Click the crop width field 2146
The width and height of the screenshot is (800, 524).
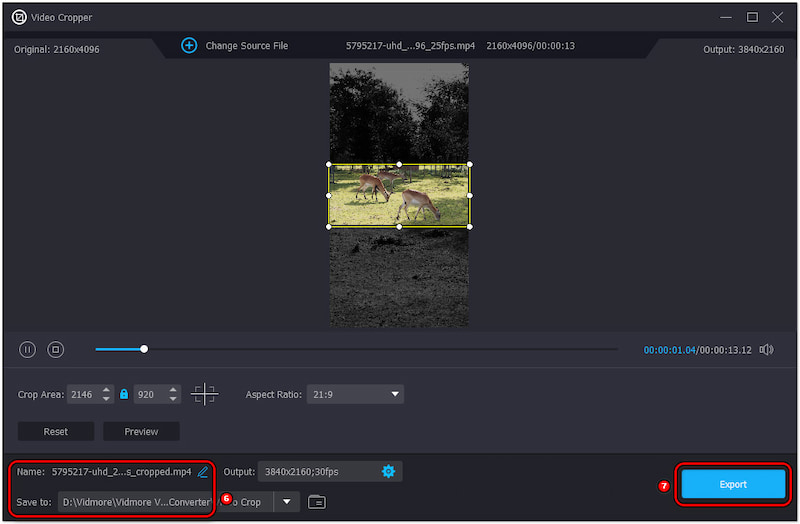coord(82,394)
